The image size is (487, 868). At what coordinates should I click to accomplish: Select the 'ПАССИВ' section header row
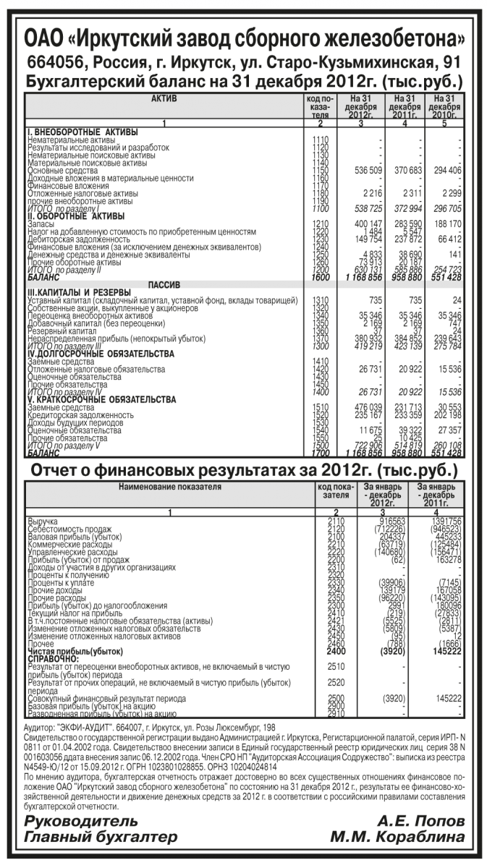point(164,286)
